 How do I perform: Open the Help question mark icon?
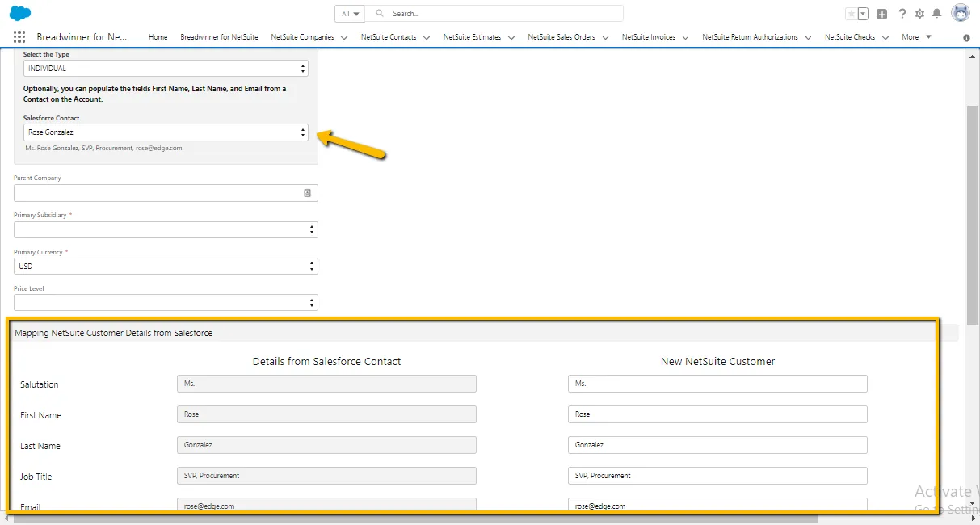(x=902, y=14)
